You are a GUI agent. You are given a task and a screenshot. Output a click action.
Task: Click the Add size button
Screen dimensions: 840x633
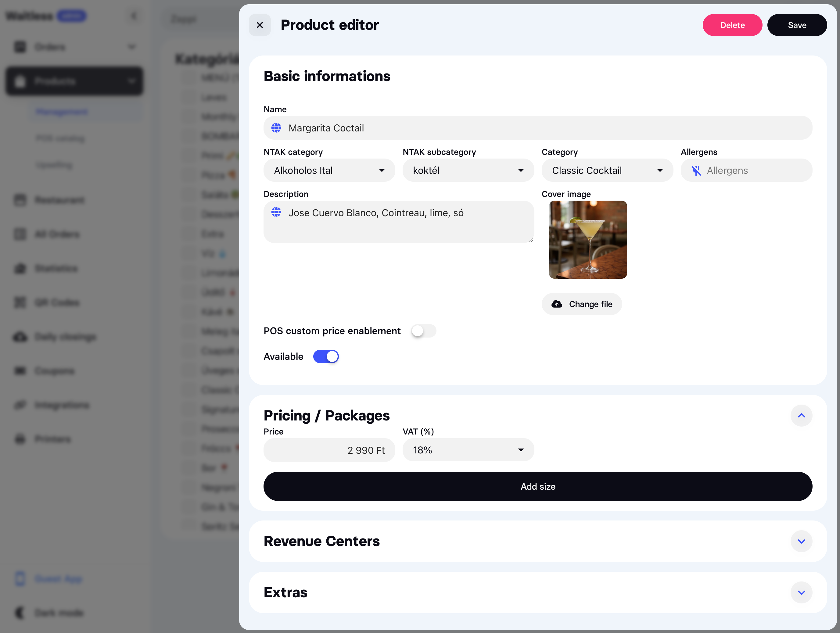537,486
